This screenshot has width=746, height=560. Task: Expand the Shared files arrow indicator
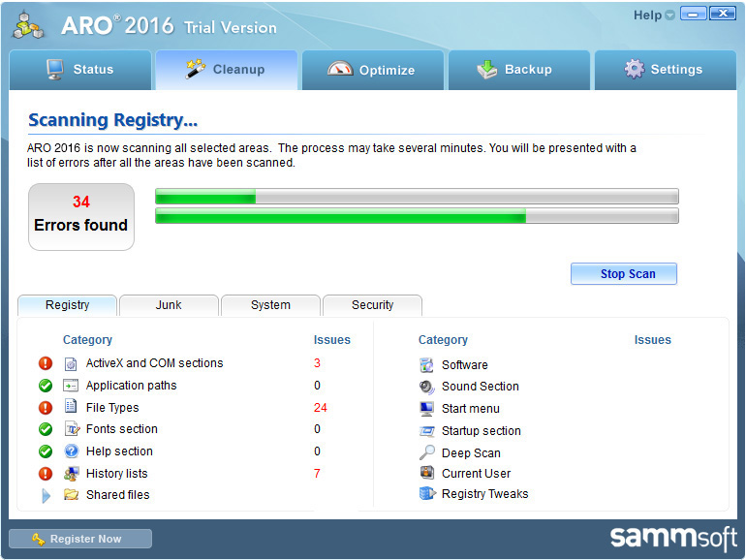pos(46,495)
